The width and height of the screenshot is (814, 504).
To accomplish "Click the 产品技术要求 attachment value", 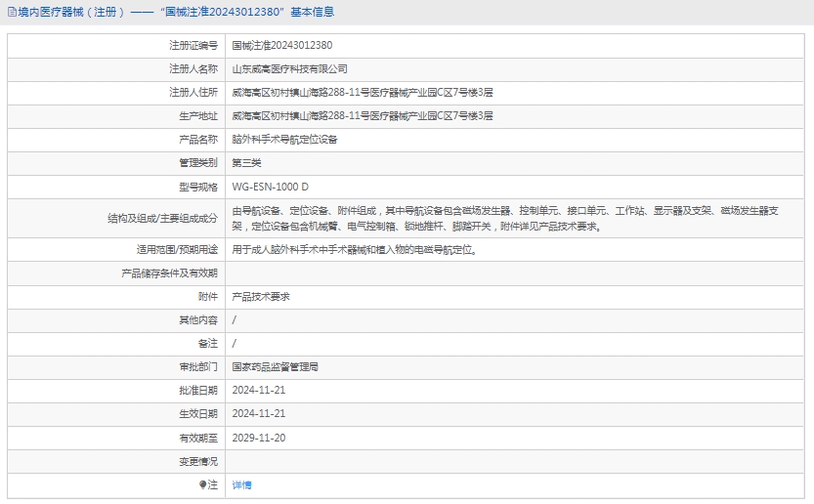I will (x=261, y=296).
